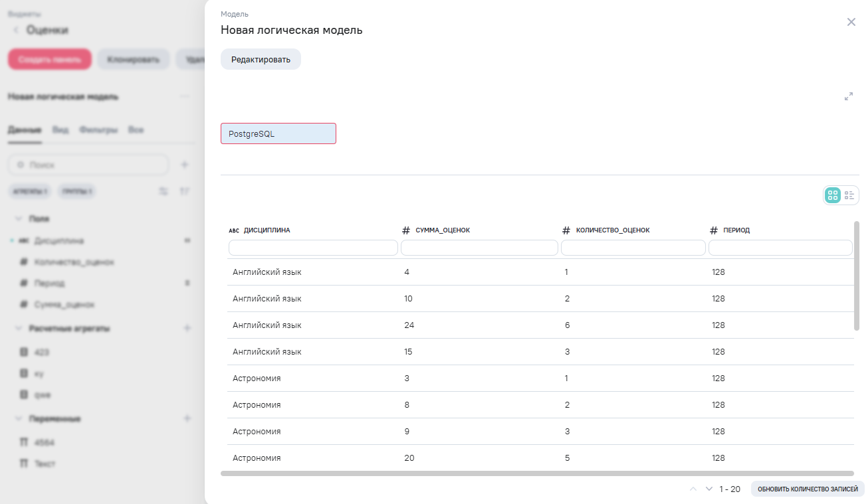
Task: Switch to list view icon
Action: click(849, 195)
